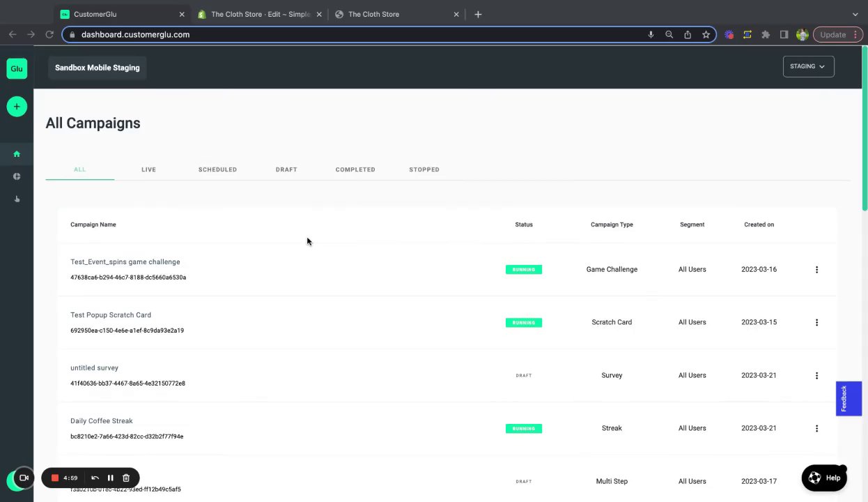Click the Glu logo icon
Viewport: 868px width, 502px height.
pyautogui.click(x=17, y=68)
